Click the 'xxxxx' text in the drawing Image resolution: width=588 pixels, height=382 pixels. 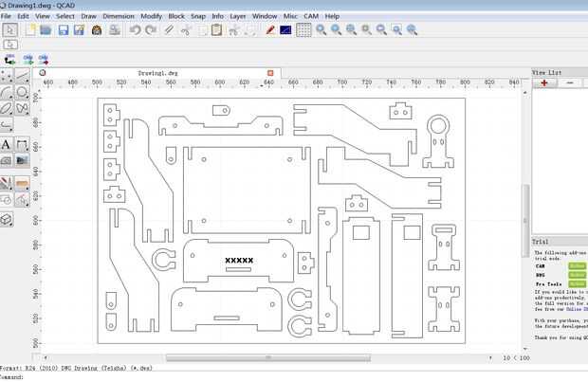(x=239, y=260)
